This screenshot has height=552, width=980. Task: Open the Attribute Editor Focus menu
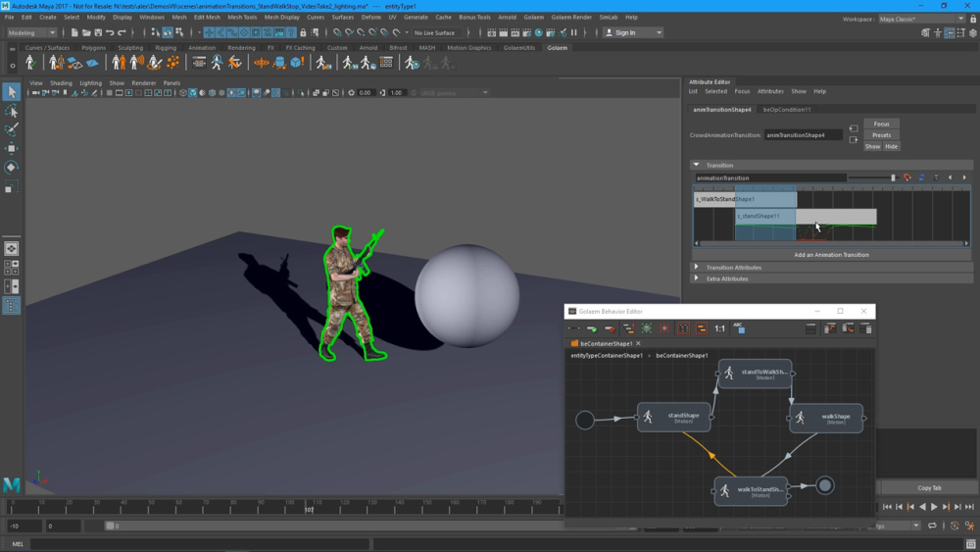pos(742,91)
